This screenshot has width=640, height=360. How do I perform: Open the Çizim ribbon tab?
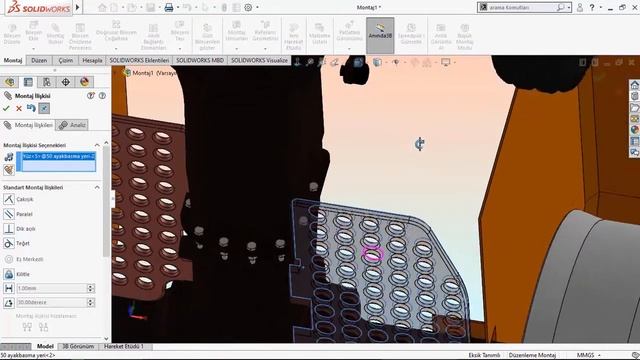click(x=65, y=60)
